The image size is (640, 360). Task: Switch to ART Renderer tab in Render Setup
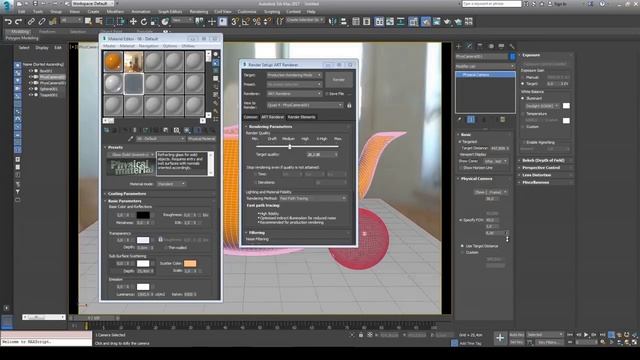(x=272, y=117)
